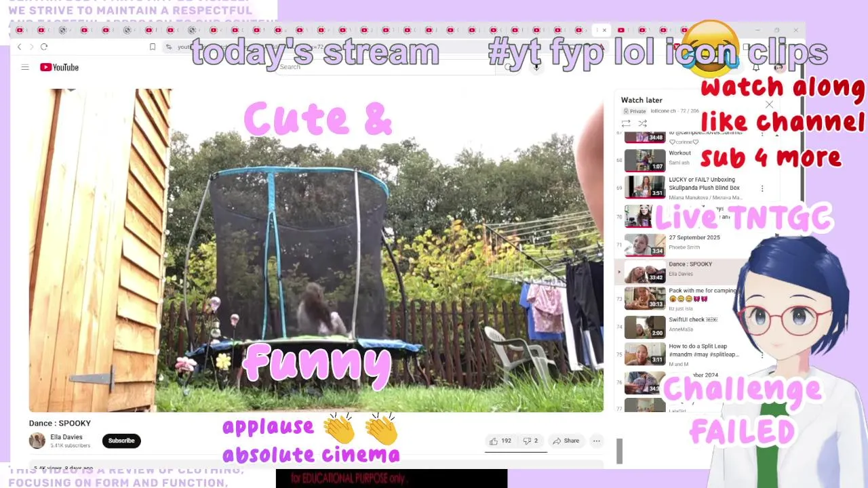The image size is (868, 488).
Task: Click the trampoline video player
Action: [x=316, y=250]
